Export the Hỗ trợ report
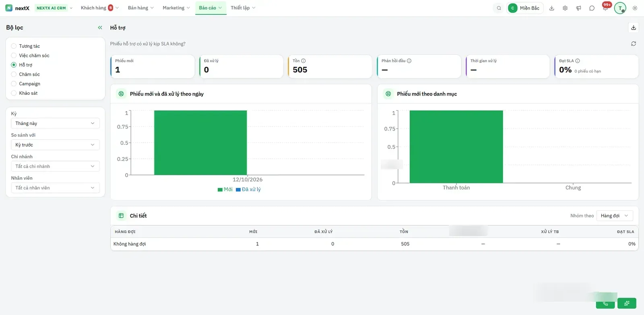This screenshot has width=644, height=315. pyautogui.click(x=634, y=28)
